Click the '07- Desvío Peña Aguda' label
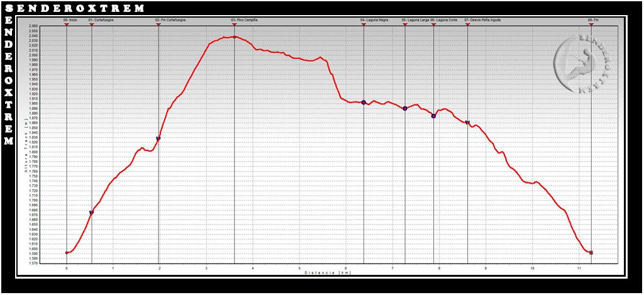Image resolution: width=644 pixels, height=295 pixels. click(x=482, y=19)
